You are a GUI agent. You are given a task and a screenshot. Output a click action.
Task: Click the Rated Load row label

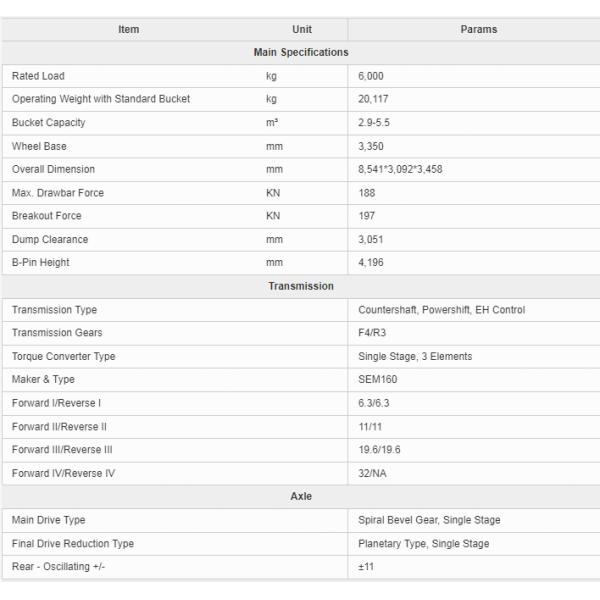(x=38, y=76)
